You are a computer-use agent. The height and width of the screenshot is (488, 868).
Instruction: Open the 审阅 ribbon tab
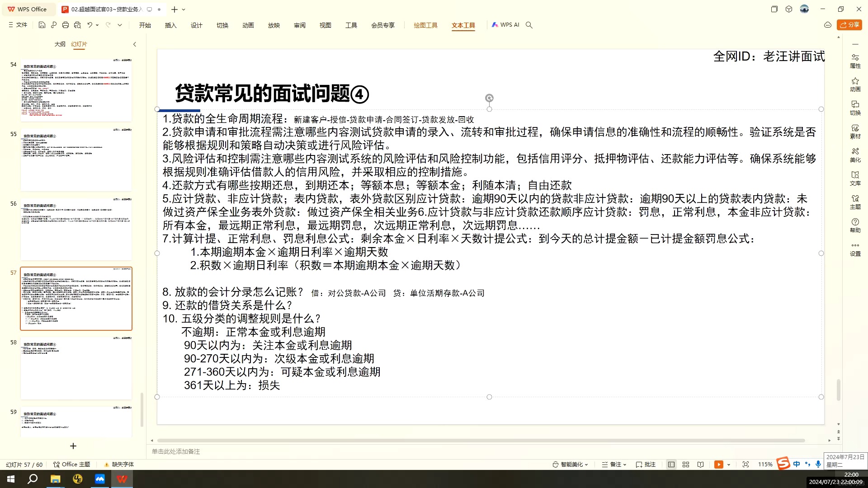point(300,25)
